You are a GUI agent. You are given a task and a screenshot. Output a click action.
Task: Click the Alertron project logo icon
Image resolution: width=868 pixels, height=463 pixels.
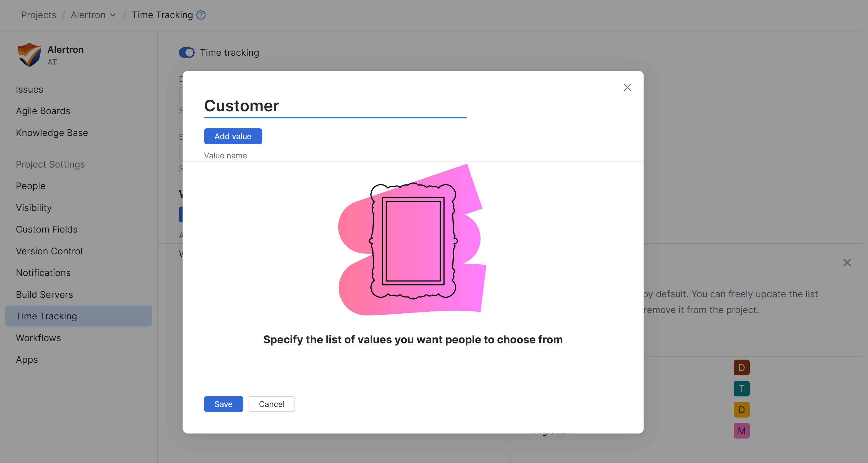pos(29,55)
